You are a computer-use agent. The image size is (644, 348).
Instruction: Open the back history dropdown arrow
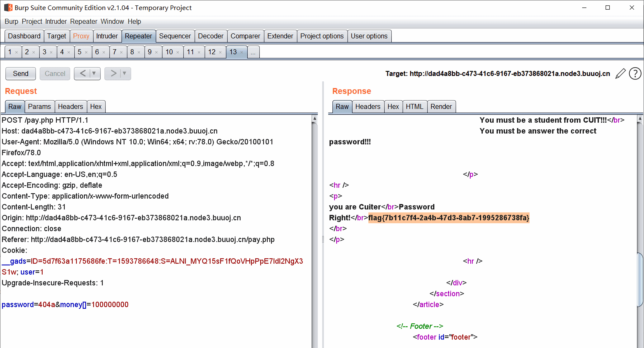click(94, 73)
